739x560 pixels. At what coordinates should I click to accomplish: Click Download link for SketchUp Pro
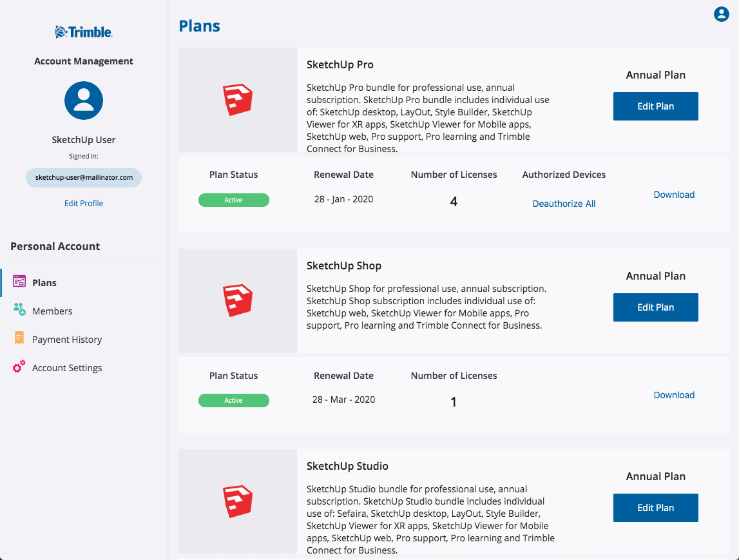674,195
